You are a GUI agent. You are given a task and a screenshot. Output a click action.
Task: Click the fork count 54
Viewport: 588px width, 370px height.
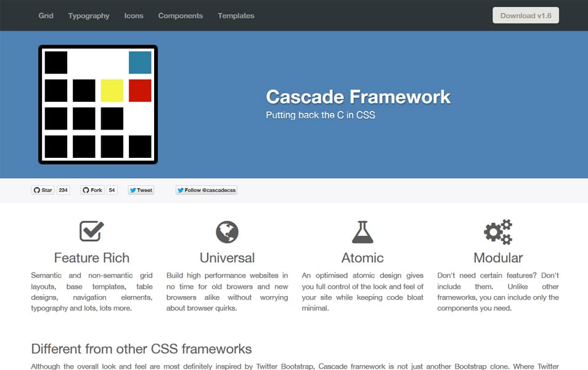tap(112, 191)
